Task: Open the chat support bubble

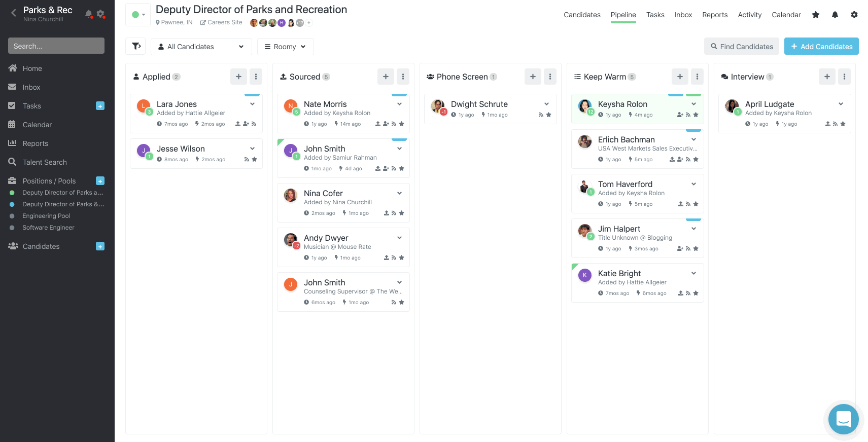Action: coord(844,419)
